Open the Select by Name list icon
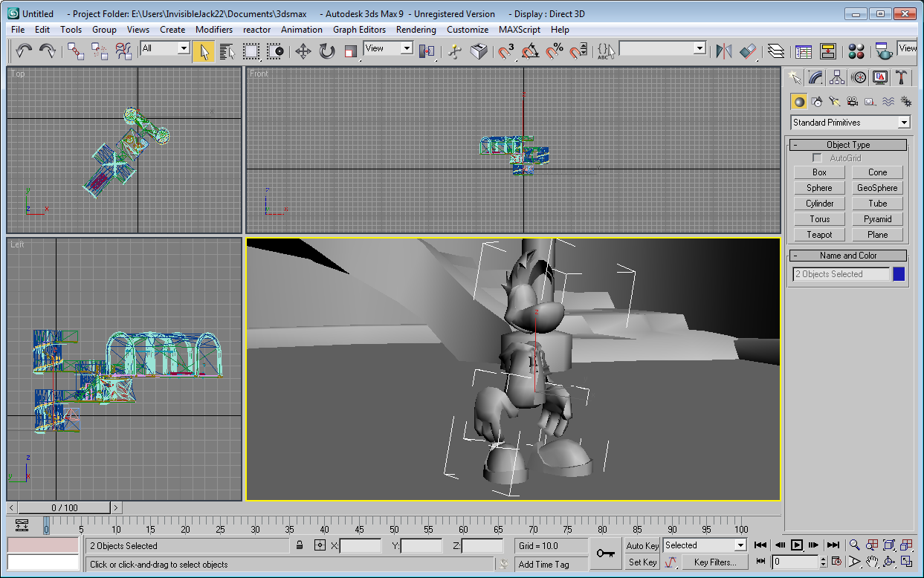The height and width of the screenshot is (578, 924). point(227,51)
